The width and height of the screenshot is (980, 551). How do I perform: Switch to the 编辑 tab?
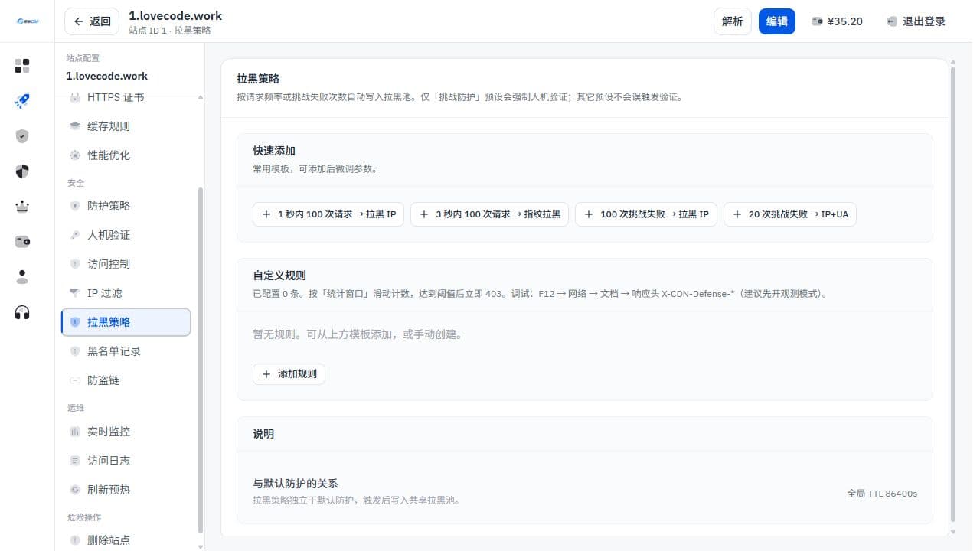(777, 21)
